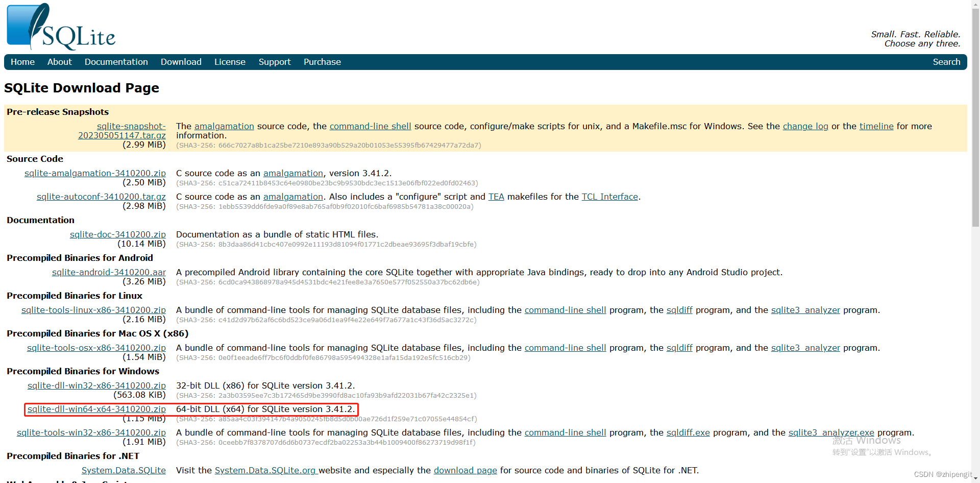Click 'Precompiled Binaries for Linux' heading
980x483 pixels.
75,296
